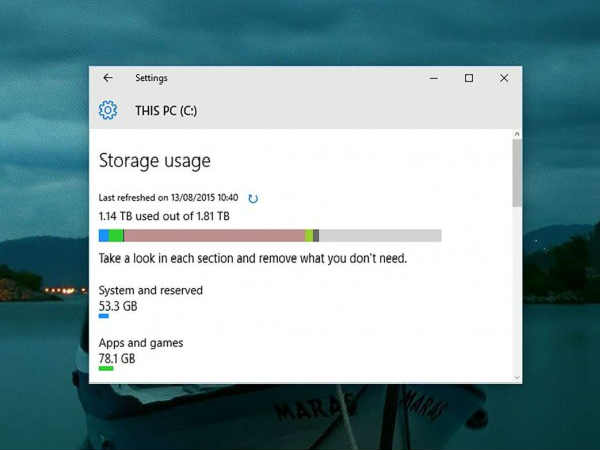This screenshot has height=450, width=600.
Task: Click the pink segment of storage bar
Action: pyautogui.click(x=214, y=236)
